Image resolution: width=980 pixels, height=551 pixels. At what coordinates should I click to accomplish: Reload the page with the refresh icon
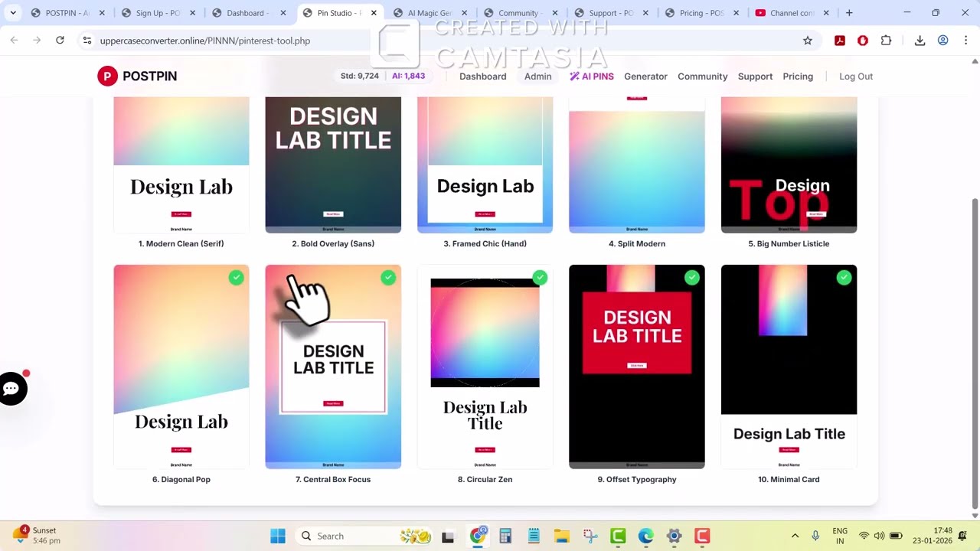(60, 41)
